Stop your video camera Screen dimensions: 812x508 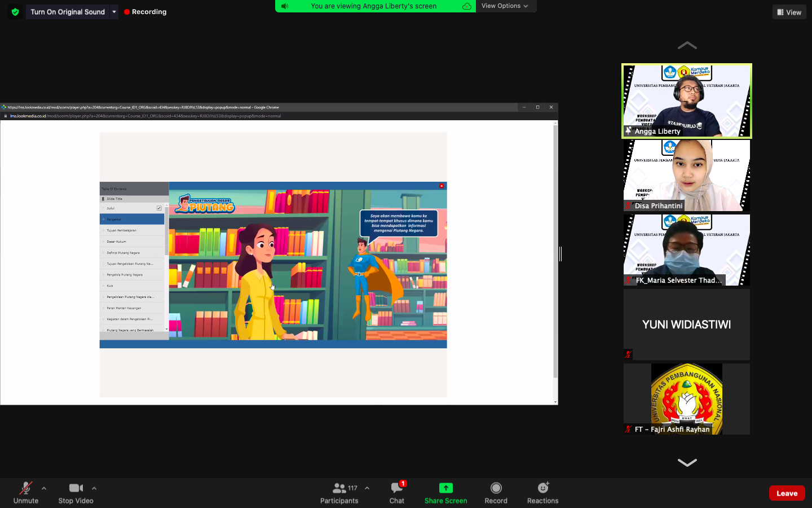tap(76, 490)
